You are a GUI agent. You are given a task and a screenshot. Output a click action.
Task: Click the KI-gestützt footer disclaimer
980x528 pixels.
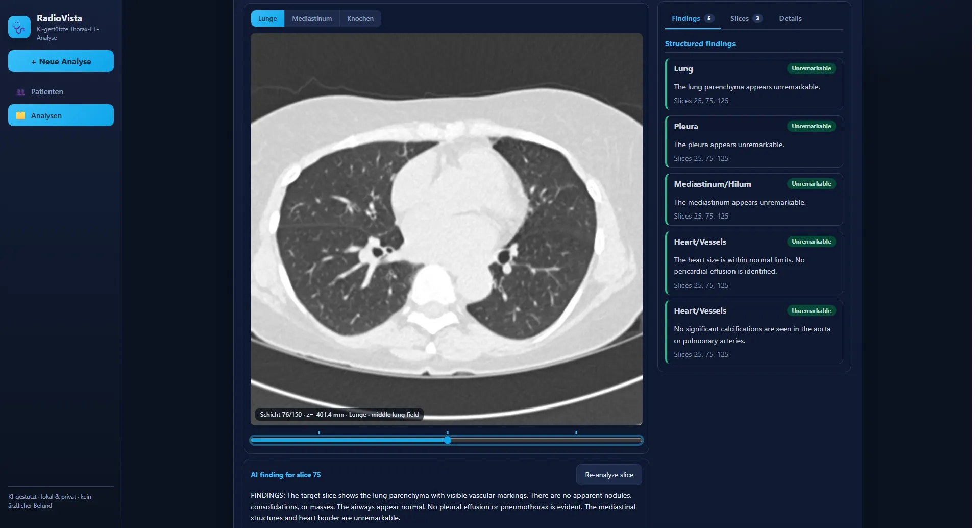click(x=50, y=501)
